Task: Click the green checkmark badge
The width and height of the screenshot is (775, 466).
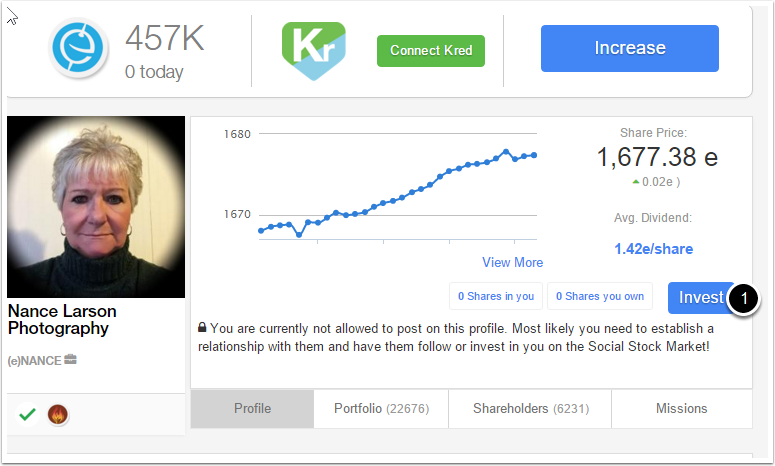Action: coord(28,414)
